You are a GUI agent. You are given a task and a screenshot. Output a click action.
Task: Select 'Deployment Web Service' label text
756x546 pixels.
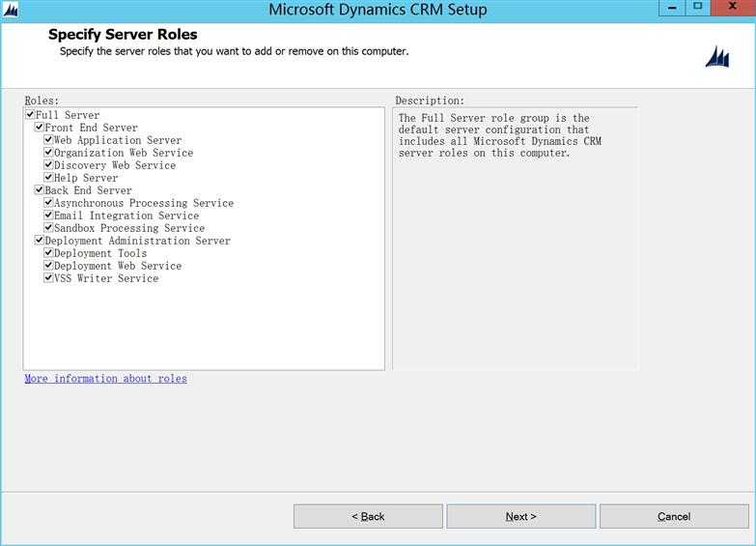118,266
